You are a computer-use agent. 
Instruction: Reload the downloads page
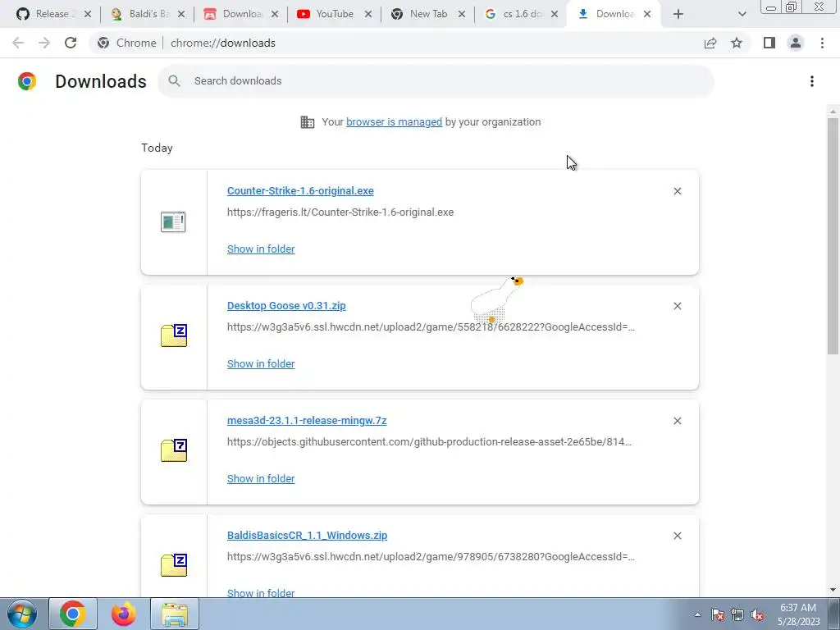tap(71, 43)
